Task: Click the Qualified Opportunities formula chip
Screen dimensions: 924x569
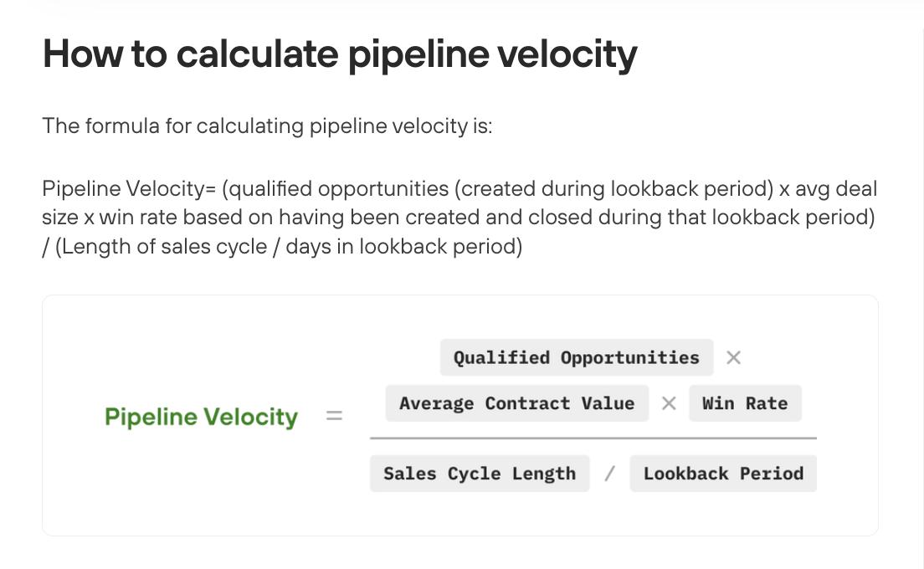Action: [577, 357]
